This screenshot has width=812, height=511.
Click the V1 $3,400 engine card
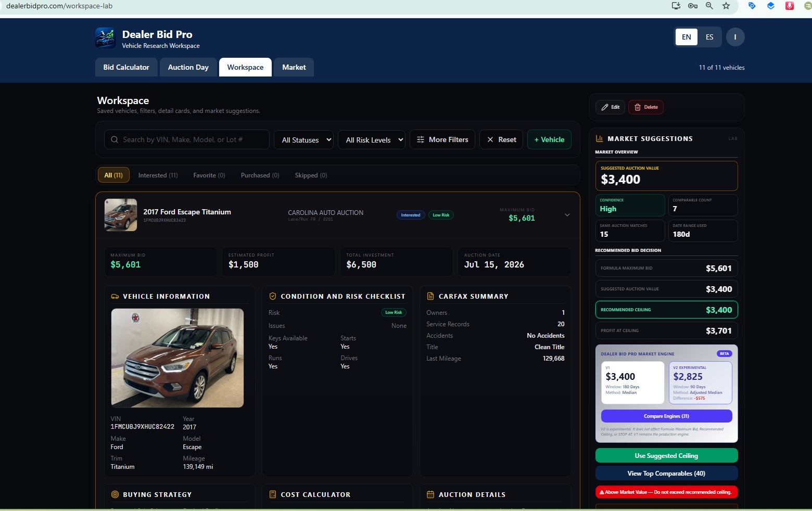[x=633, y=382]
